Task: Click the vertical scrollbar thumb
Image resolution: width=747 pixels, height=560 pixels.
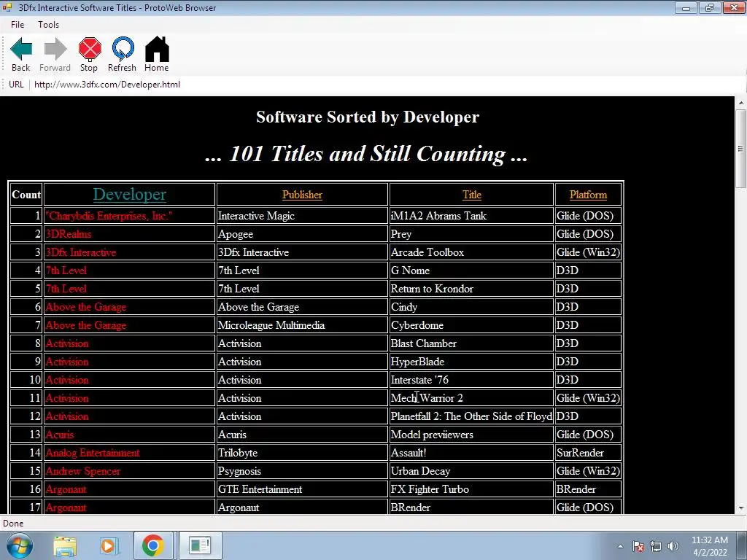Action: (741, 149)
